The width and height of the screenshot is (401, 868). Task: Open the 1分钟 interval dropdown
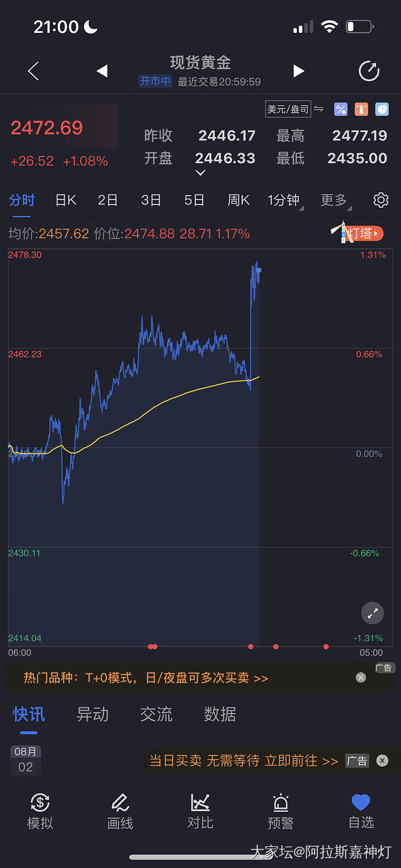click(x=285, y=200)
